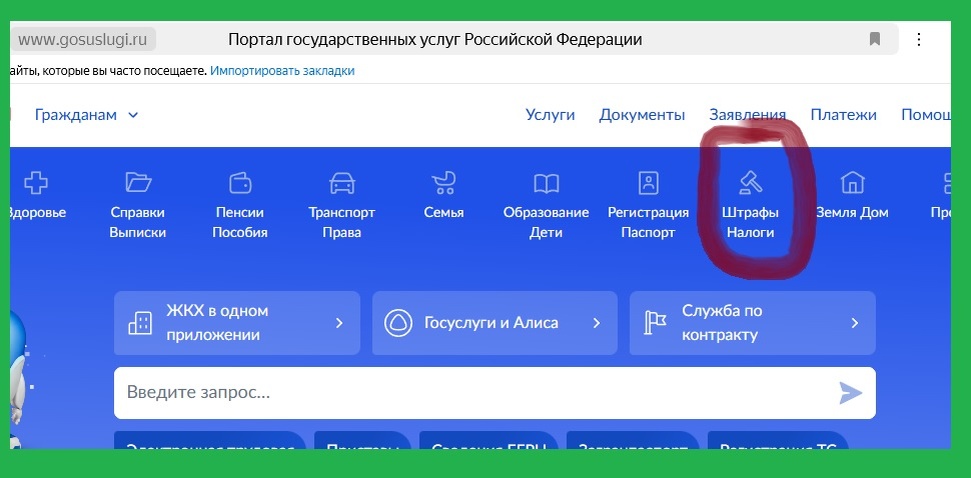Click the building icon on ЖКХ card
This screenshot has height=478, width=971.
(x=139, y=323)
